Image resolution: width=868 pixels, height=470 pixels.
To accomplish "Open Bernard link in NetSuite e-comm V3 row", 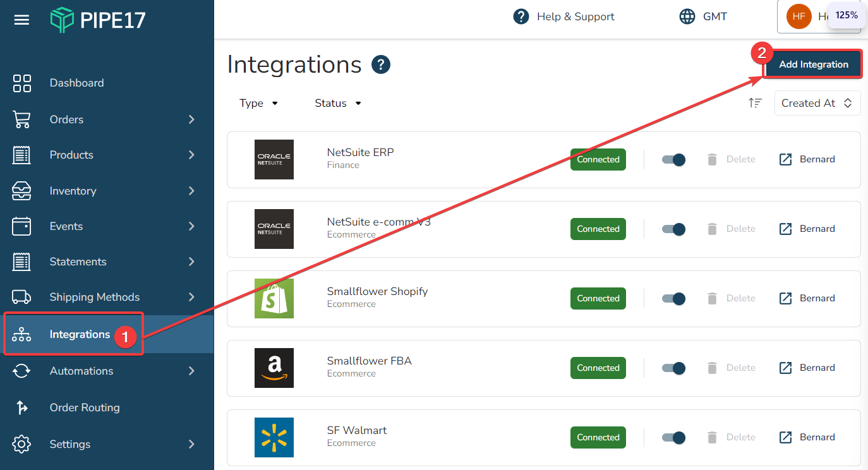I will click(817, 229).
